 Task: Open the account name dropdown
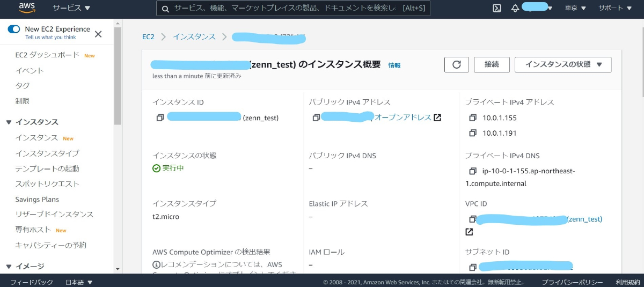coord(537,8)
